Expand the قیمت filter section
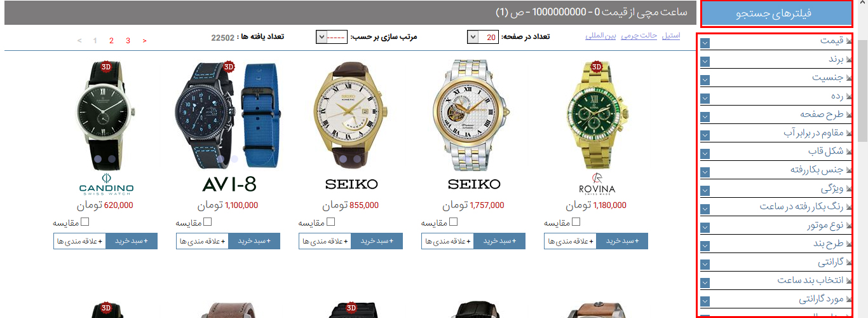 click(x=776, y=41)
